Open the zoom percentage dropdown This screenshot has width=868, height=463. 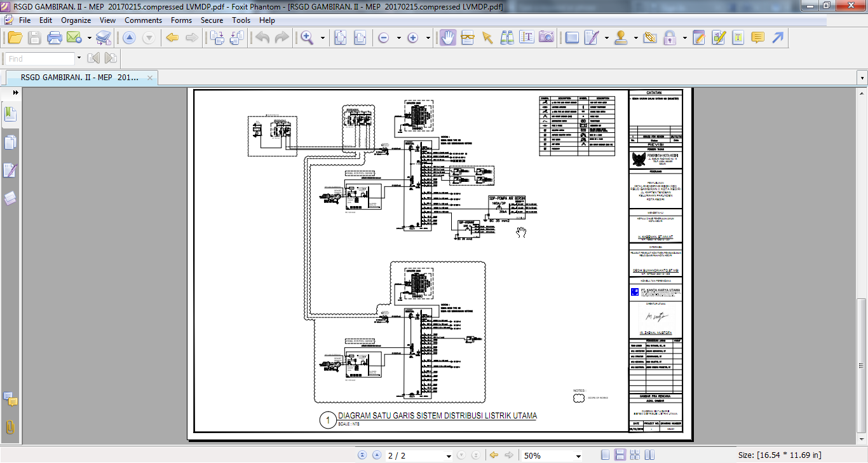(578, 456)
